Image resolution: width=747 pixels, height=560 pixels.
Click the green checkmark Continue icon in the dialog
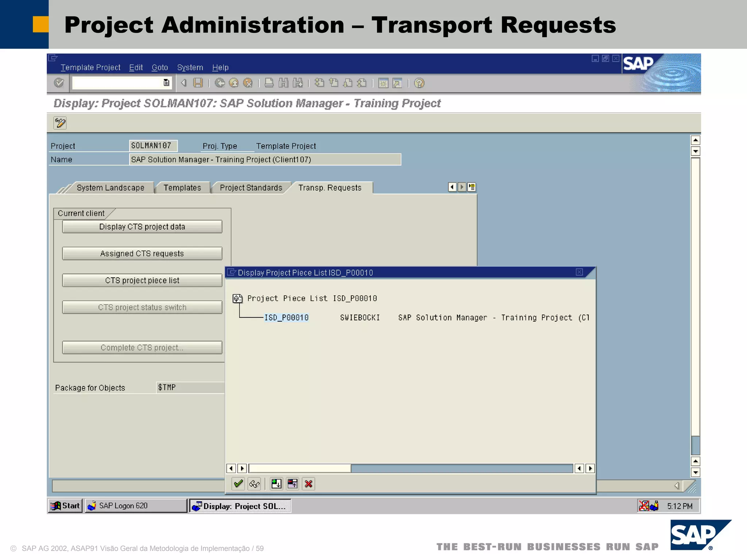239,484
